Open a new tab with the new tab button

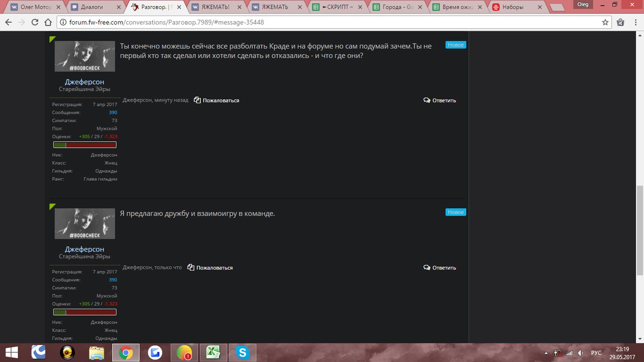(557, 8)
